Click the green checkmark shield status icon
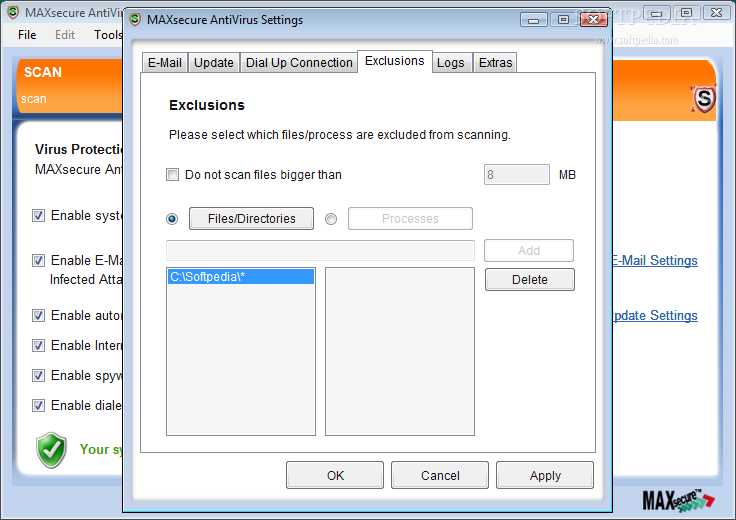Viewport: 736px width, 520px height. 52,450
